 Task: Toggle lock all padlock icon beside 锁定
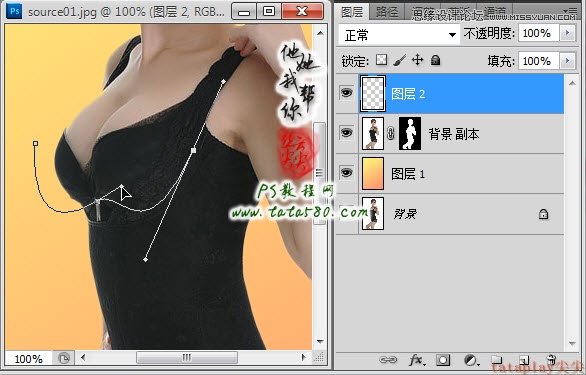pyautogui.click(x=435, y=60)
